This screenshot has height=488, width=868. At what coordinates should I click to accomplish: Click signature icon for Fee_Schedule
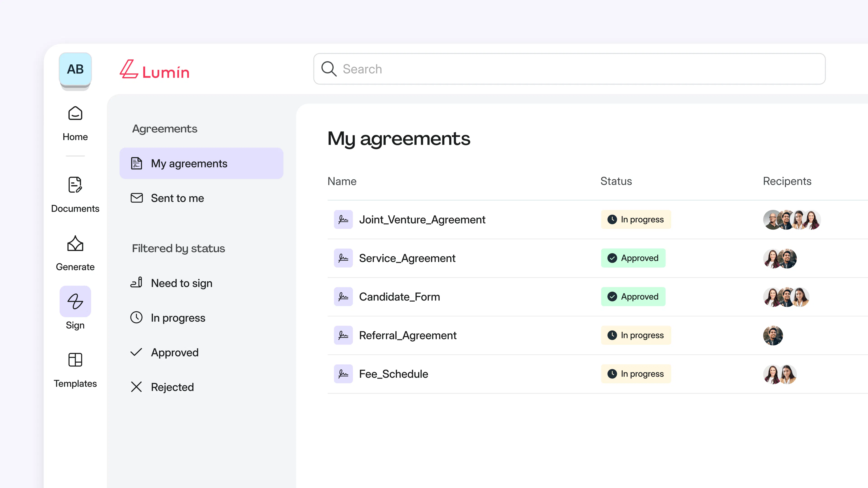coord(343,374)
